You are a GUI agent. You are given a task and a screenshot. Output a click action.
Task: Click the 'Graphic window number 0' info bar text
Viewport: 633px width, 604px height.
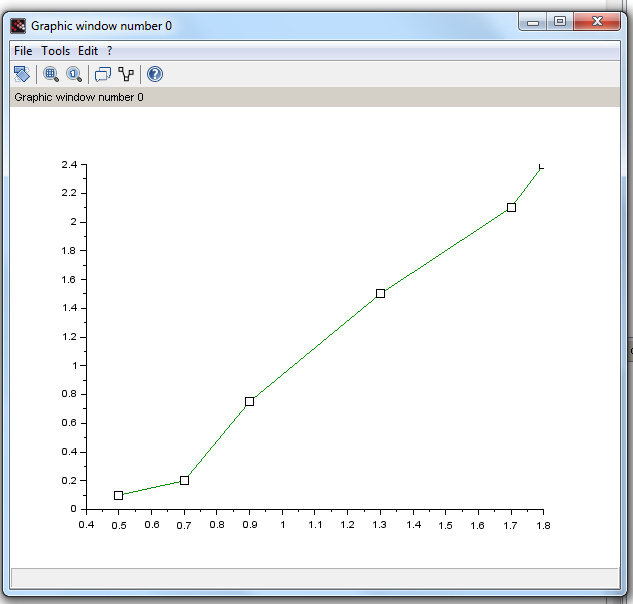(79, 97)
